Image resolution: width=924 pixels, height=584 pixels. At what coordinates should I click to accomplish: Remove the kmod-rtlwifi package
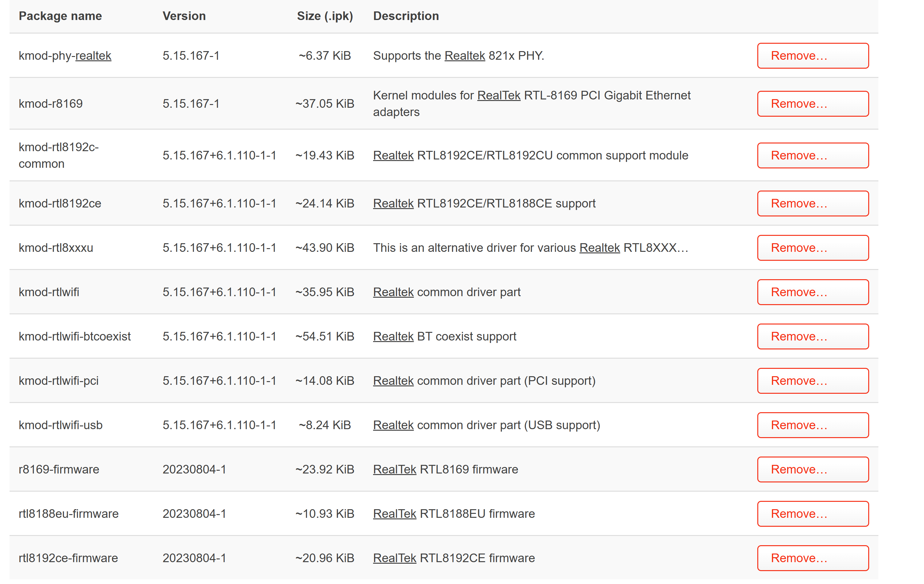coord(813,292)
